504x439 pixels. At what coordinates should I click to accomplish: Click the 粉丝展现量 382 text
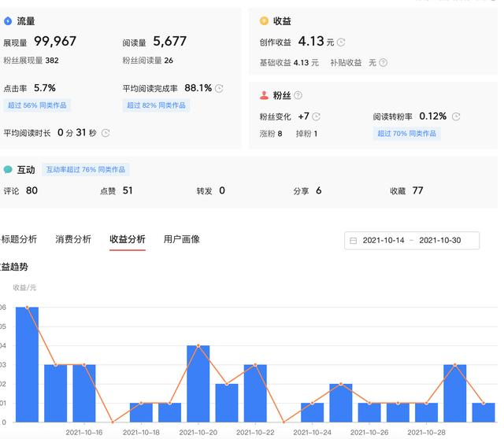31,61
